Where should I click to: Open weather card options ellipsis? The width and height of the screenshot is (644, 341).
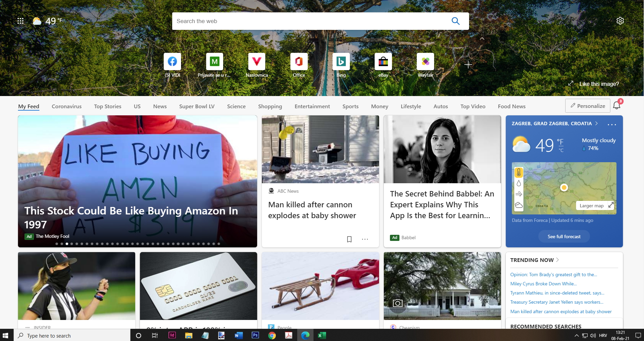[x=612, y=125]
